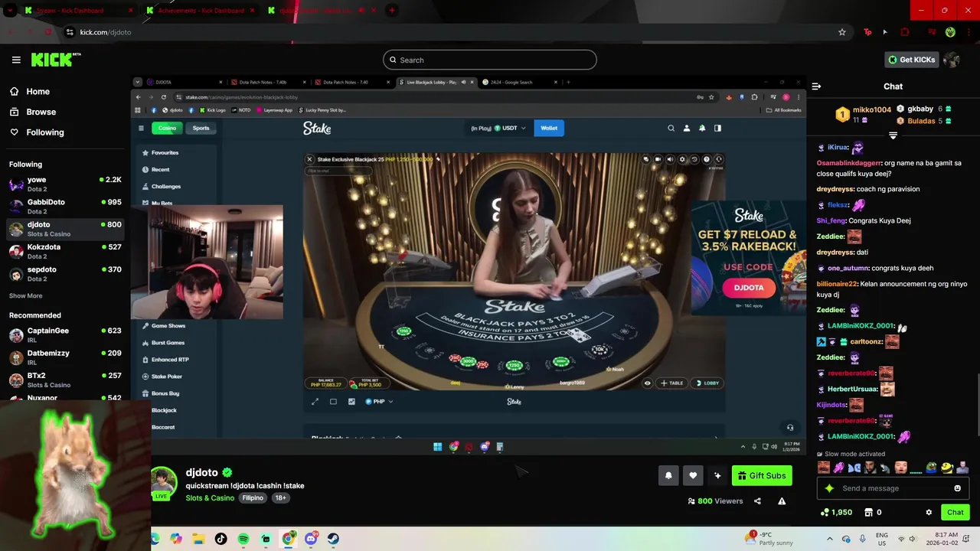Image resolution: width=980 pixels, height=551 pixels.
Task: Click the 1,950 KICKs points balance
Action: 836,512
